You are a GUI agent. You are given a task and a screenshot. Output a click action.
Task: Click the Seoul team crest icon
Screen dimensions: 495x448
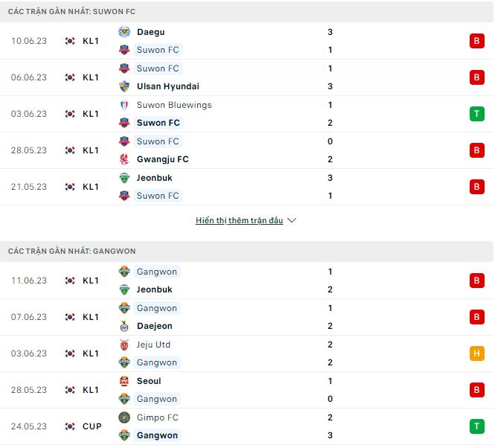pos(124,381)
